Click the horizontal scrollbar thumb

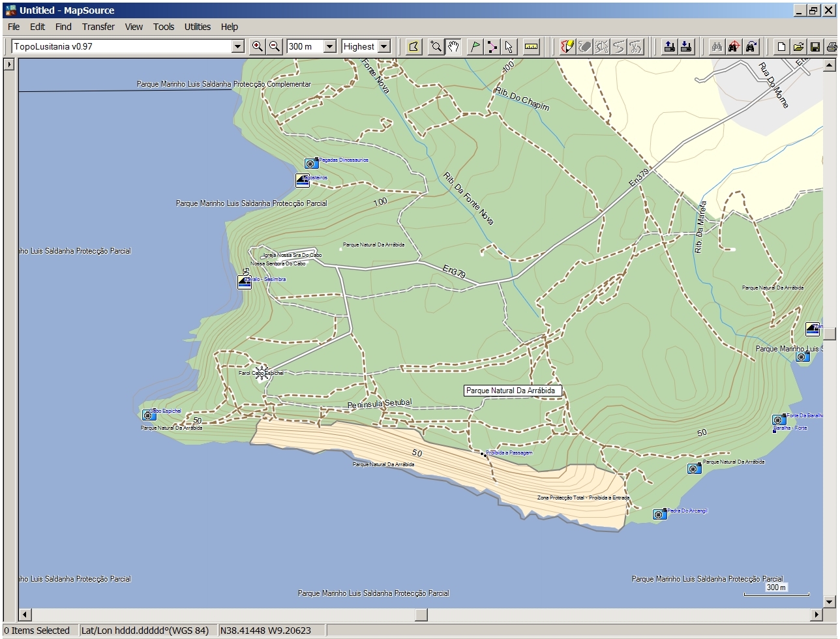[x=421, y=614]
